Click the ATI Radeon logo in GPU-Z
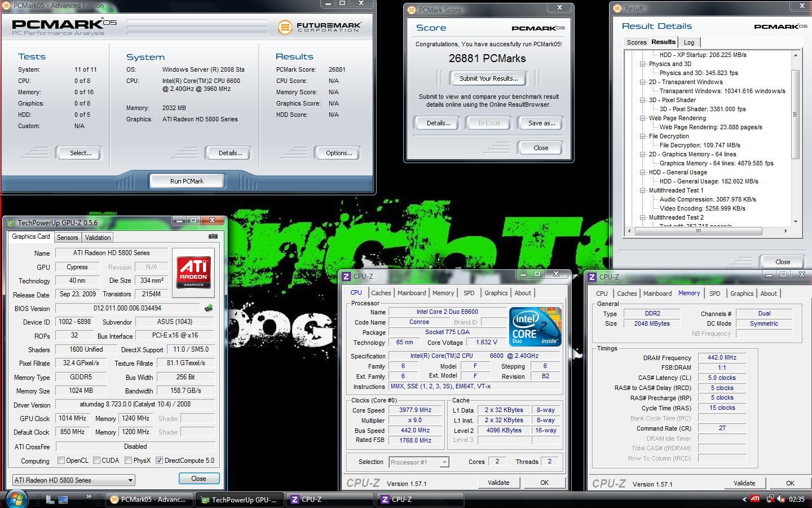The height and width of the screenshot is (508, 812). tap(193, 272)
